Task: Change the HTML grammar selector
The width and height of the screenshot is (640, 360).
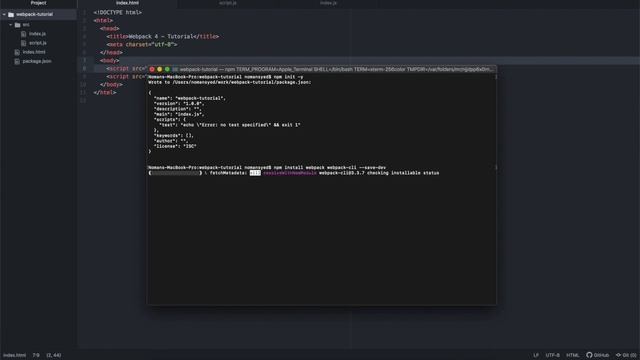Action: click(573, 355)
